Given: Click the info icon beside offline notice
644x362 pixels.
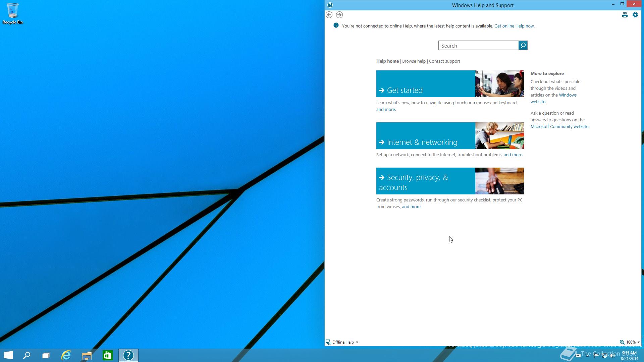Looking at the screenshot, I should tap(336, 25).
